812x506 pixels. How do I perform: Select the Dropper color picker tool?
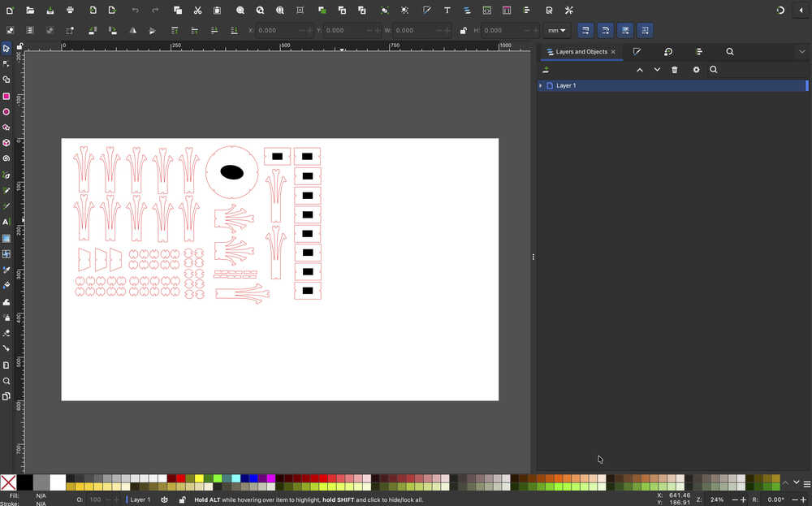tap(6, 270)
